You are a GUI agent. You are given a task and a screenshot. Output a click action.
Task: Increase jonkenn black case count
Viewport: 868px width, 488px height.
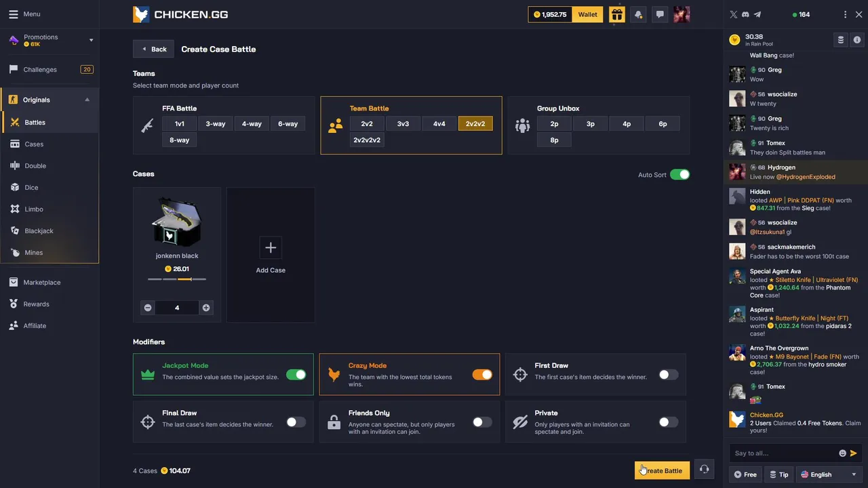206,308
